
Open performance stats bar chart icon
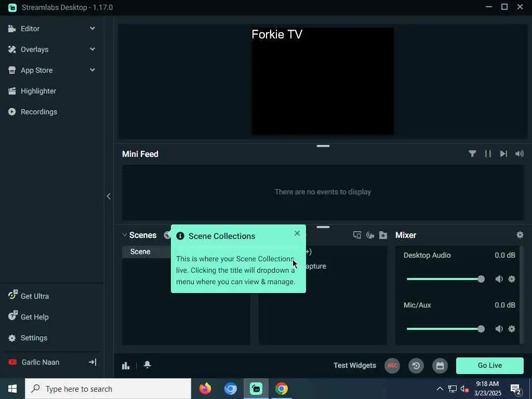pyautogui.click(x=126, y=365)
